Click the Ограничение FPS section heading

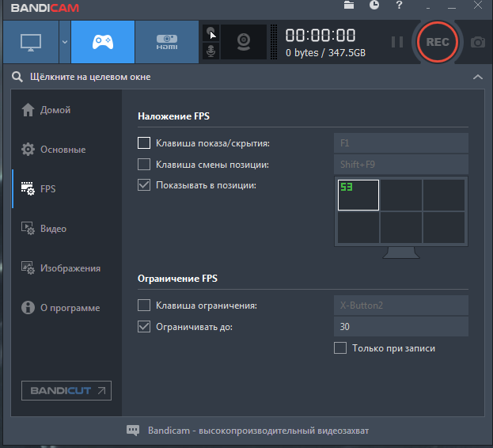pyautogui.click(x=177, y=279)
